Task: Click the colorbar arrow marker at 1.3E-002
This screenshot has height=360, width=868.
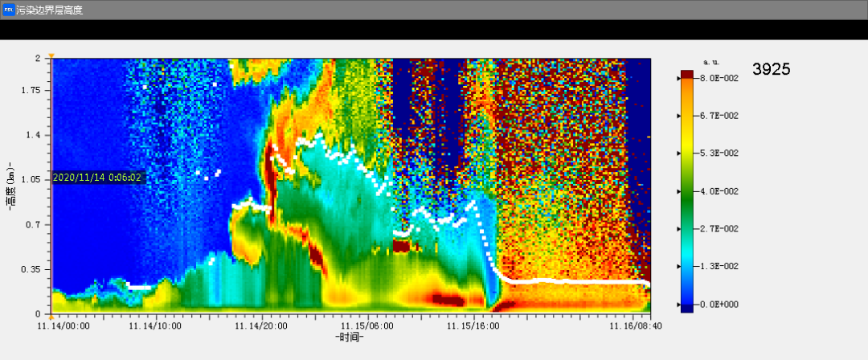Action: pos(679,267)
